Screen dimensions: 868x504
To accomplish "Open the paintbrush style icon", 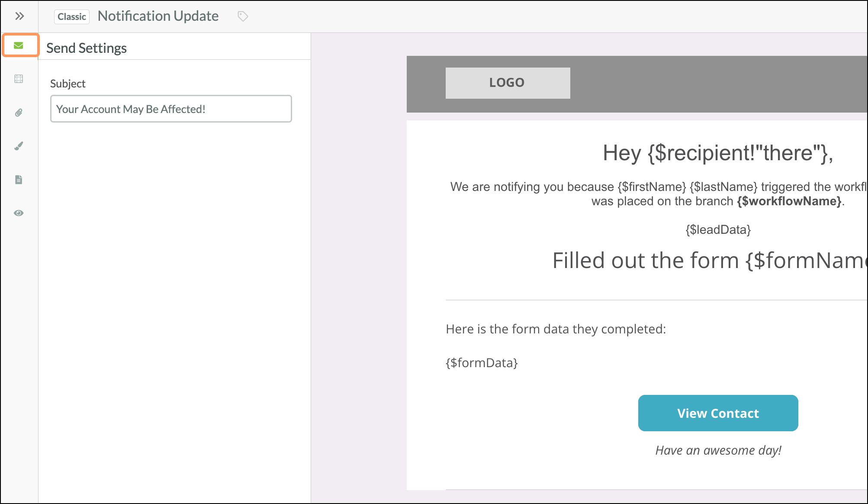I will (x=19, y=146).
